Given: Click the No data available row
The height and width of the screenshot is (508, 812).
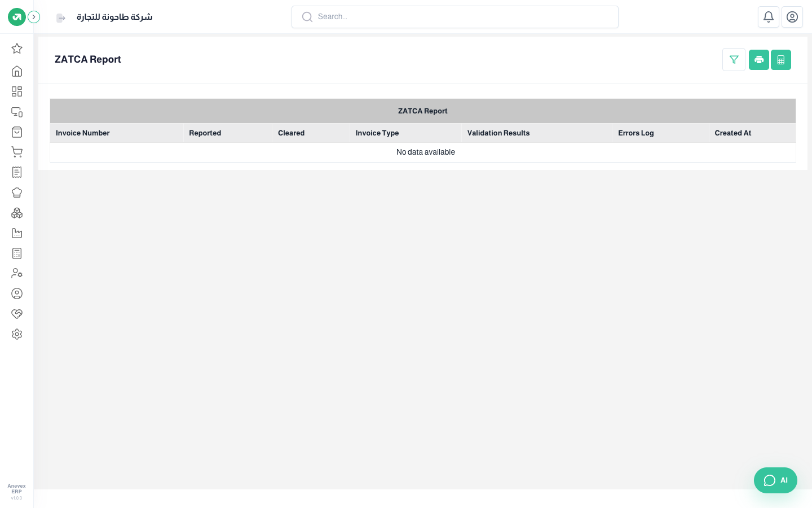Looking at the screenshot, I should click(423, 152).
